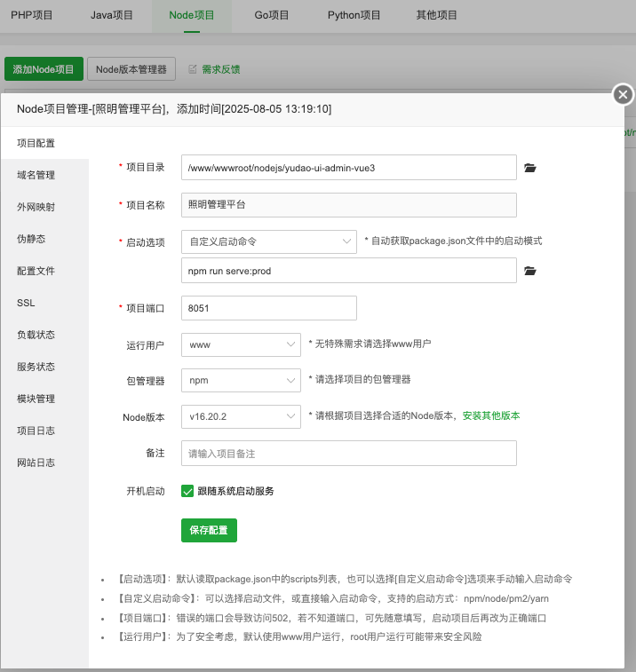Image resolution: width=636 pixels, height=672 pixels.
Task: Click hint text 无特殊需求请选择www用户
Action: coord(370,344)
